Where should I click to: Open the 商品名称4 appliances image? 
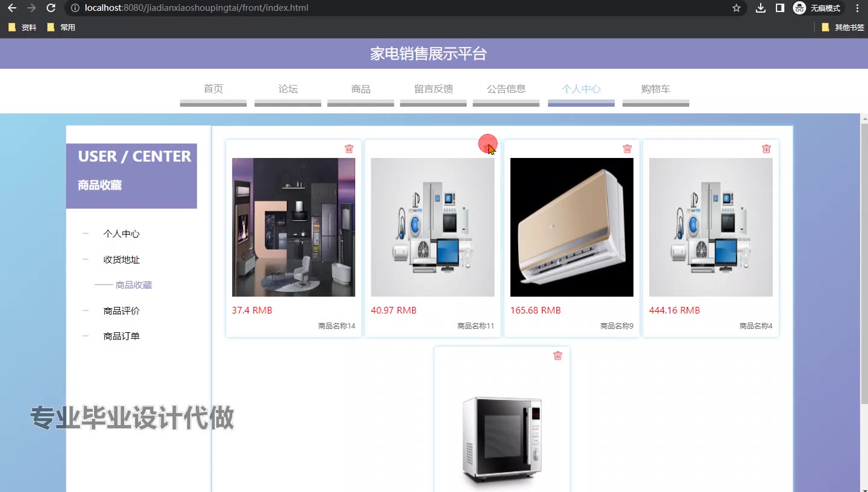click(x=711, y=227)
